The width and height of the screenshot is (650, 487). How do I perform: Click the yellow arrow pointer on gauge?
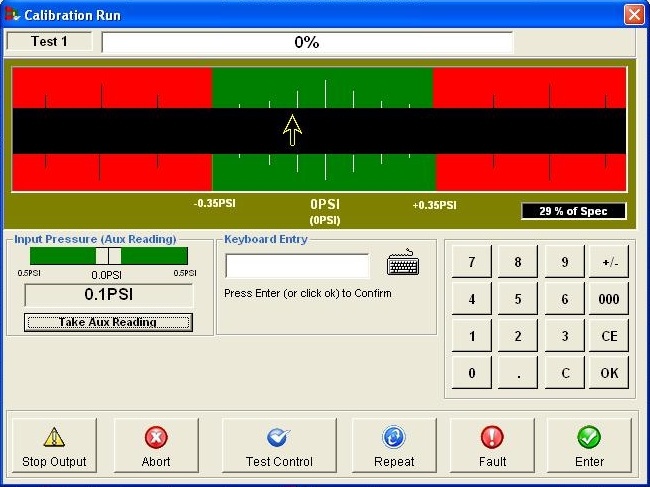tap(292, 130)
